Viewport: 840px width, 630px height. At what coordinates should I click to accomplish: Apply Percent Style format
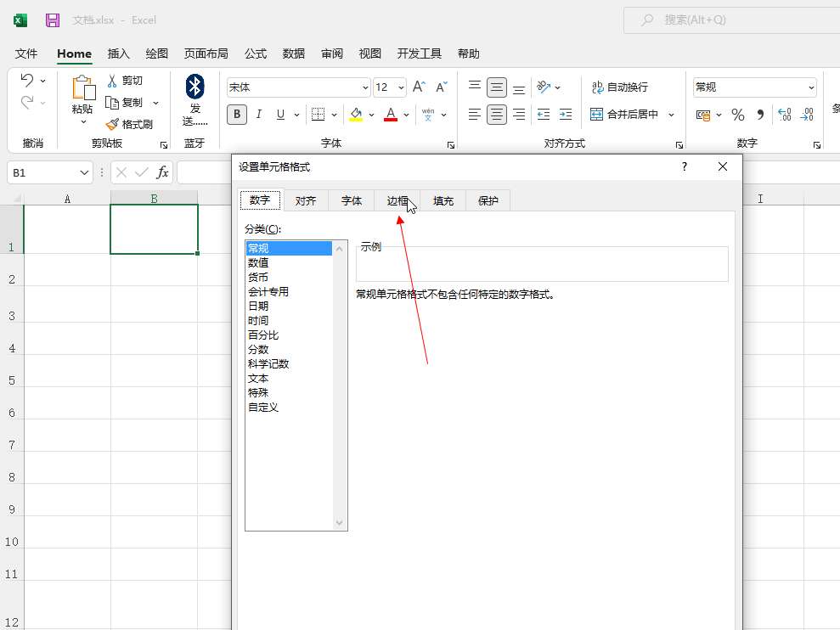pos(738,115)
